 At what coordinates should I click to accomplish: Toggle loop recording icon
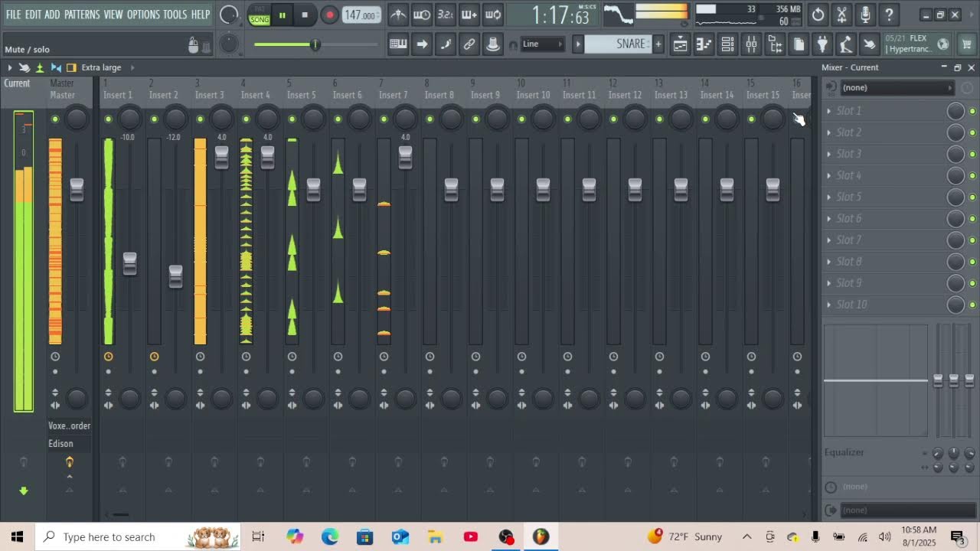(x=493, y=15)
